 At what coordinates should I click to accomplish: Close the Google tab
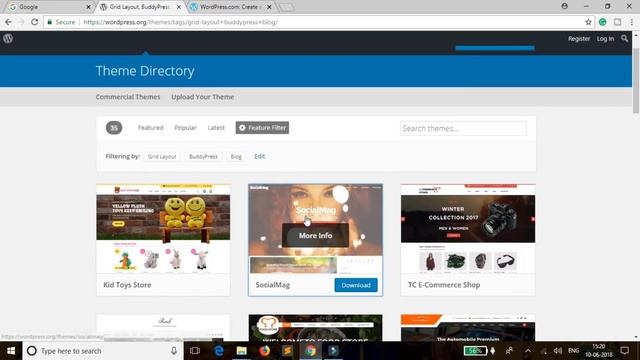click(89, 7)
